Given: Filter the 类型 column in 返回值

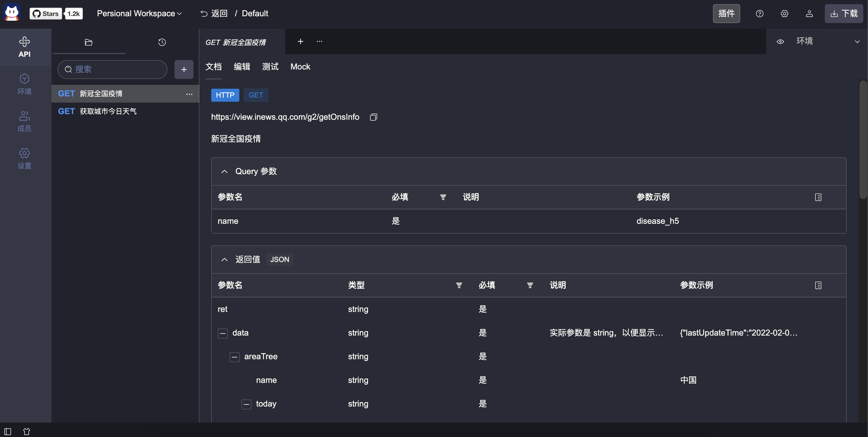Looking at the screenshot, I should (x=459, y=285).
